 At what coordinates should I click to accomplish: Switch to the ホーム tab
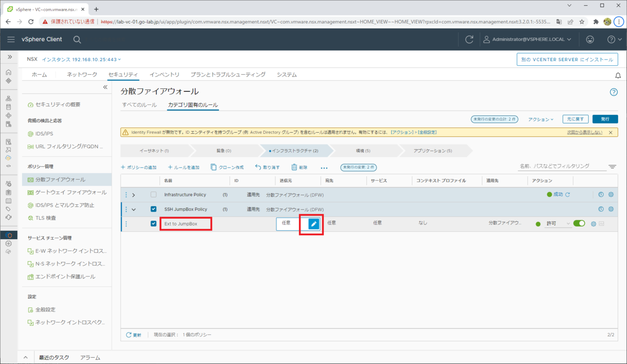39,75
